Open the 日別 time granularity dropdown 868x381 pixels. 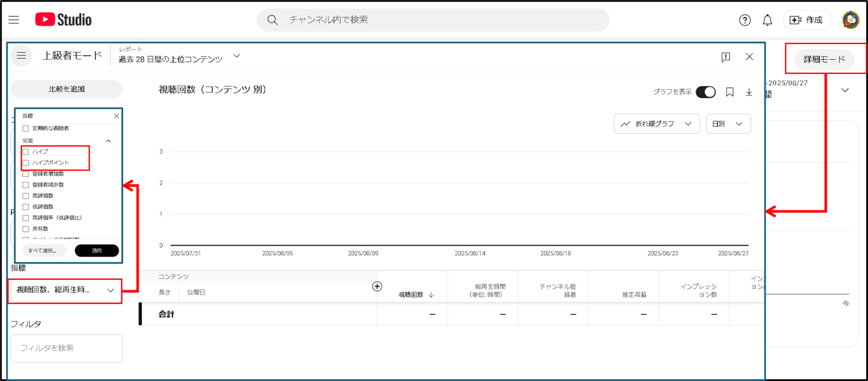(x=728, y=123)
